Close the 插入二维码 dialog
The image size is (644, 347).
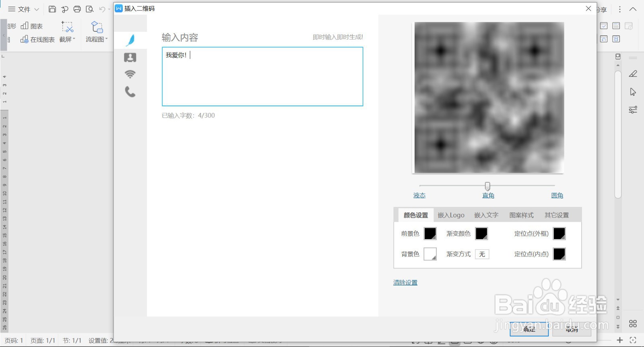[588, 8]
